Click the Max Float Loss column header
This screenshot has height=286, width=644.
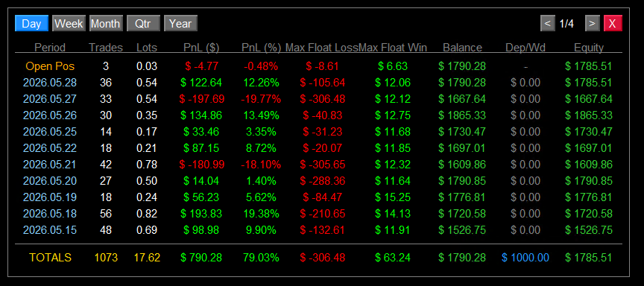pyautogui.click(x=321, y=48)
